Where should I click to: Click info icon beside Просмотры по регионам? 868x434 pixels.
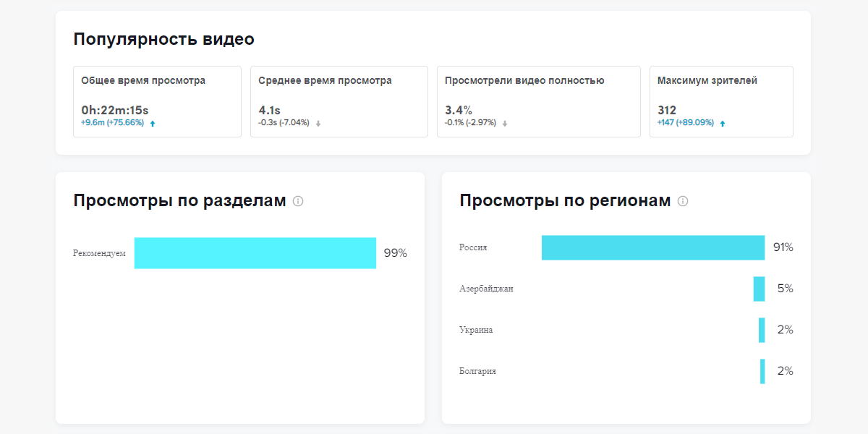click(683, 201)
